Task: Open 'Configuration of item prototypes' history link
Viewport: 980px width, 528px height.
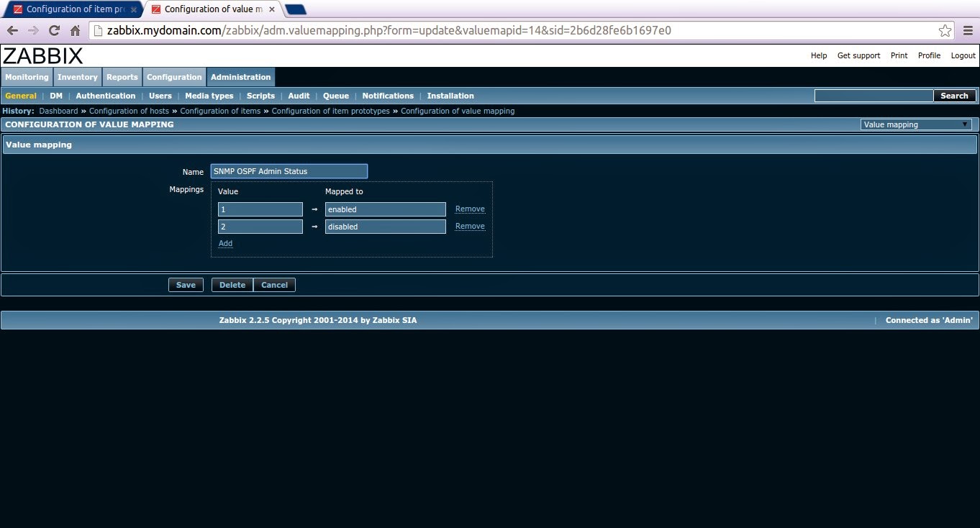Action: (330, 111)
